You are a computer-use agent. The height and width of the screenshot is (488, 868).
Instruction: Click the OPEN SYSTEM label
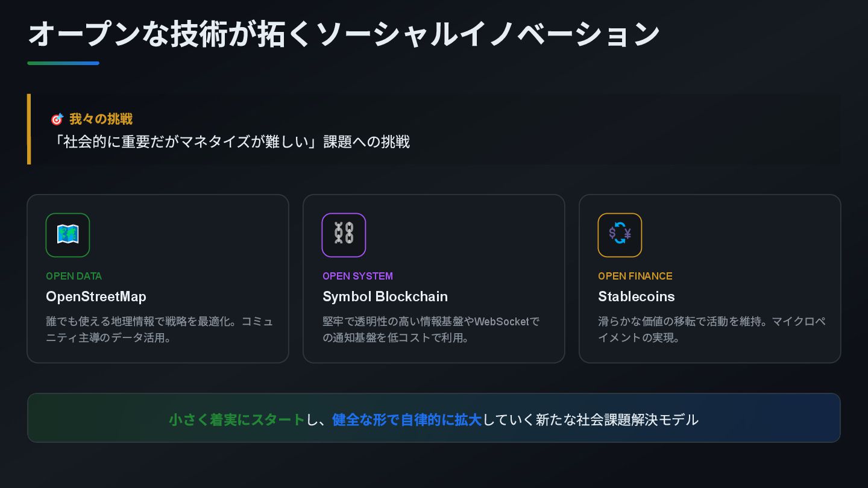357,276
